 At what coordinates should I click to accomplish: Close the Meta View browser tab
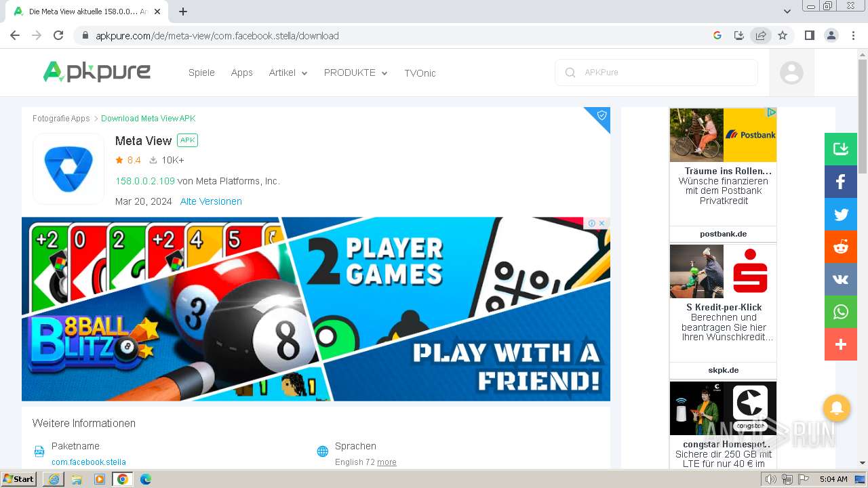pos(158,12)
